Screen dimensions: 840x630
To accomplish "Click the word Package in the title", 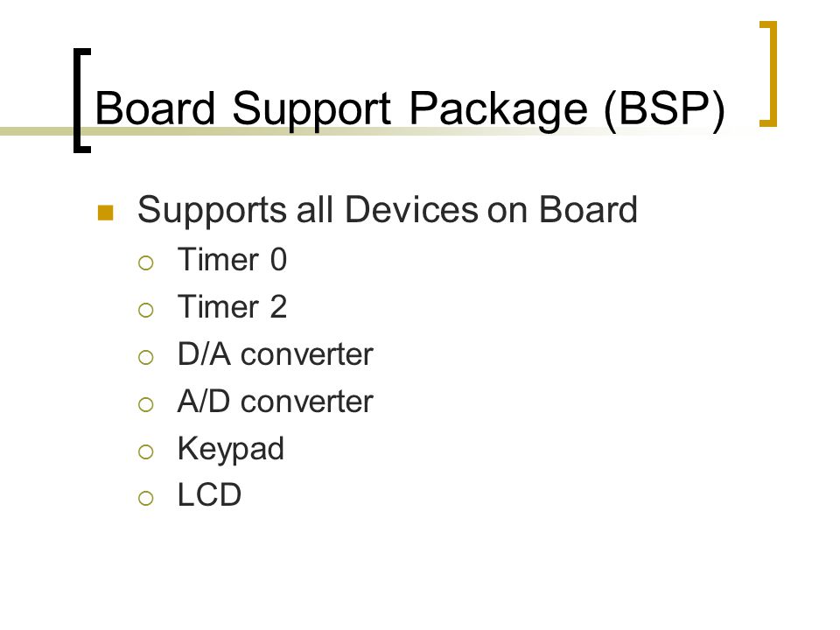I will coord(498,110).
